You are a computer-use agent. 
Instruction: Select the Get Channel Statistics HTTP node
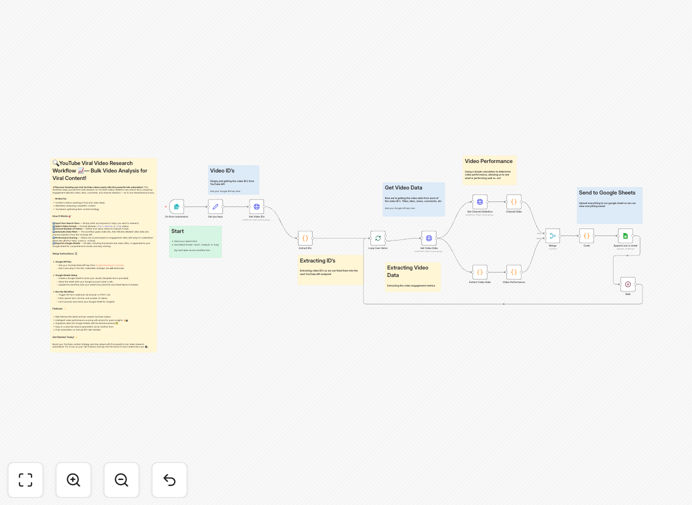[480, 202]
